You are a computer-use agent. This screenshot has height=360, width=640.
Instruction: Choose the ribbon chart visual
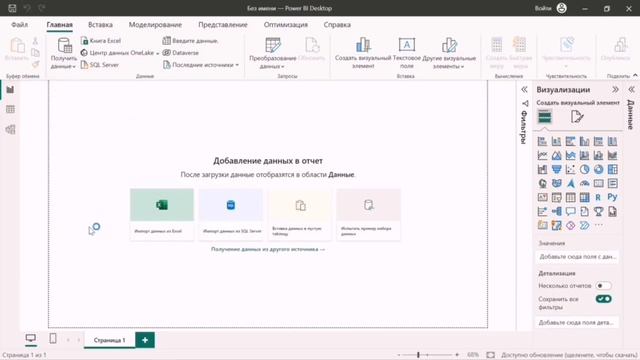[613, 155]
